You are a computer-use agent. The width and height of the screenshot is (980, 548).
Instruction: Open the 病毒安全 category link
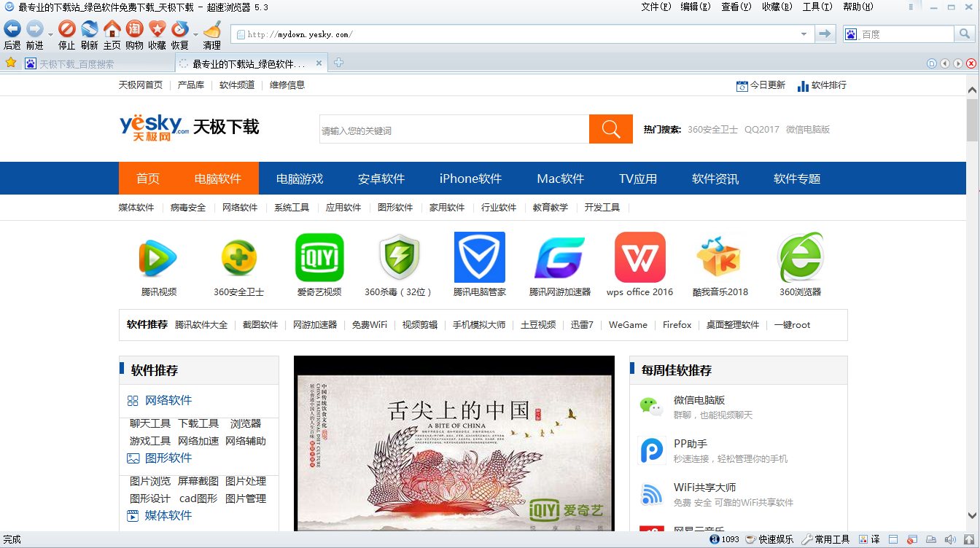188,208
